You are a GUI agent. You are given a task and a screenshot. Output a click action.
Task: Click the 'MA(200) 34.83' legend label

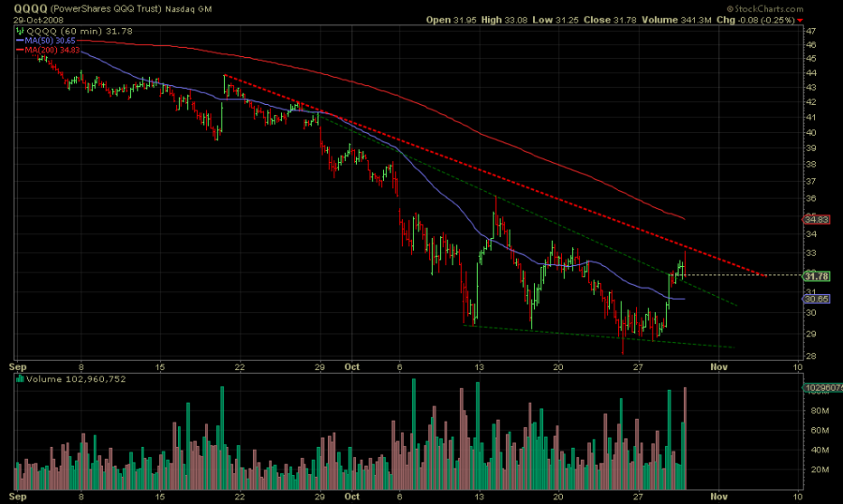52,50
